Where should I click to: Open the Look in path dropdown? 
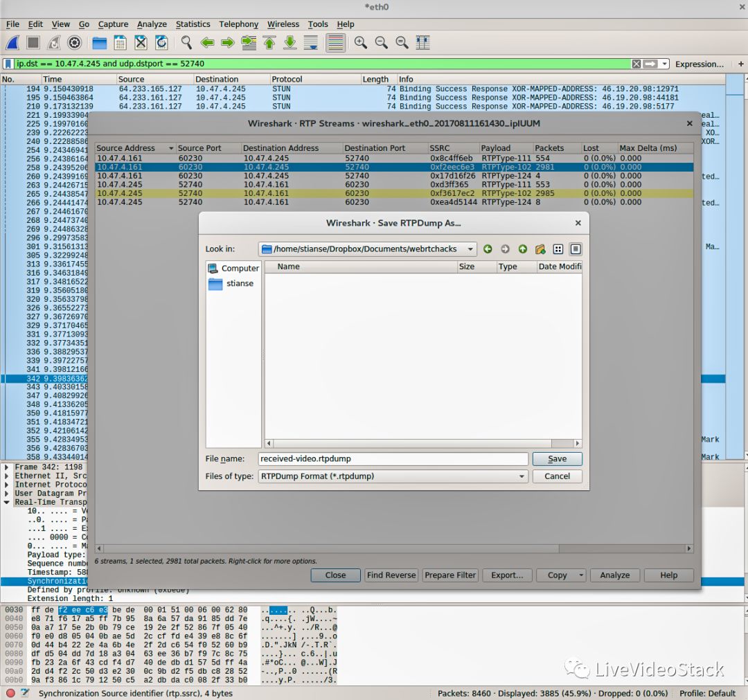click(x=470, y=249)
